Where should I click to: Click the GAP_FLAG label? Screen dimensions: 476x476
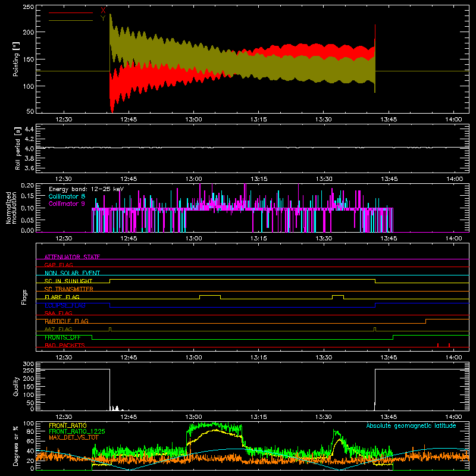(58, 265)
